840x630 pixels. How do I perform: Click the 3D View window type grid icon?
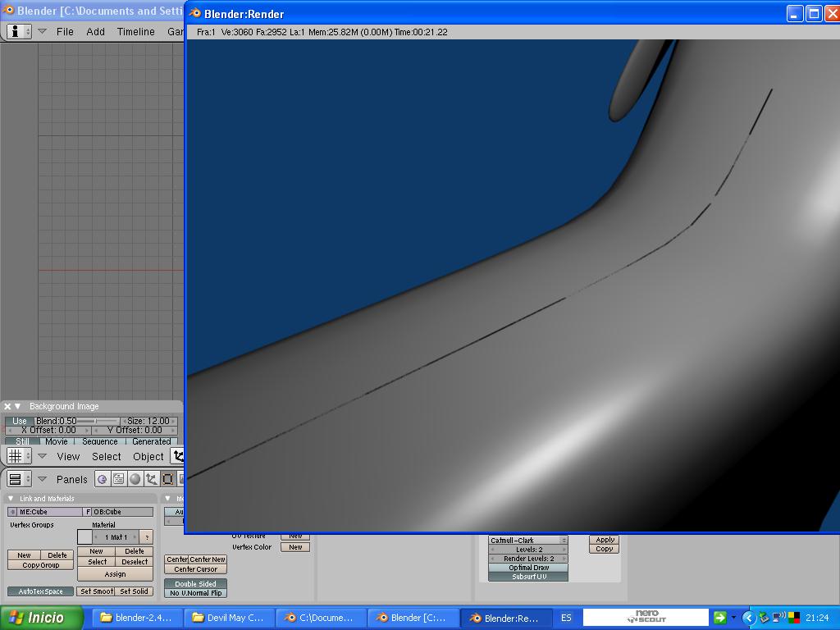15,456
